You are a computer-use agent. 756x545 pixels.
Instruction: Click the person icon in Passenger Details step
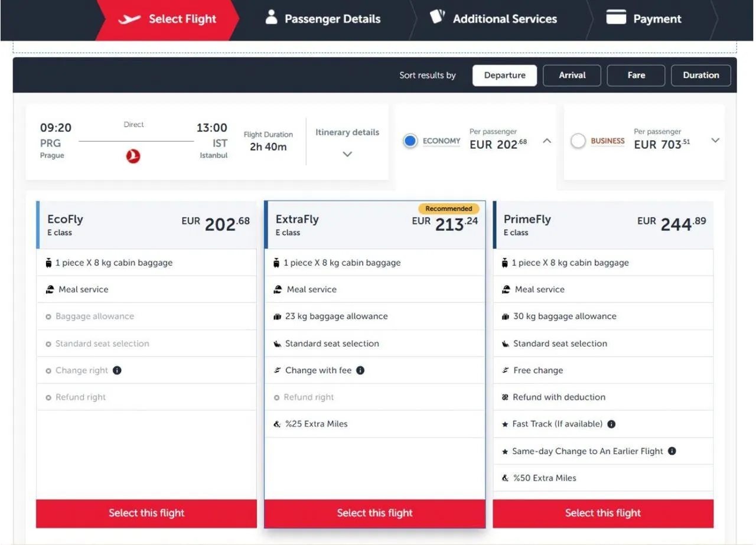271,18
